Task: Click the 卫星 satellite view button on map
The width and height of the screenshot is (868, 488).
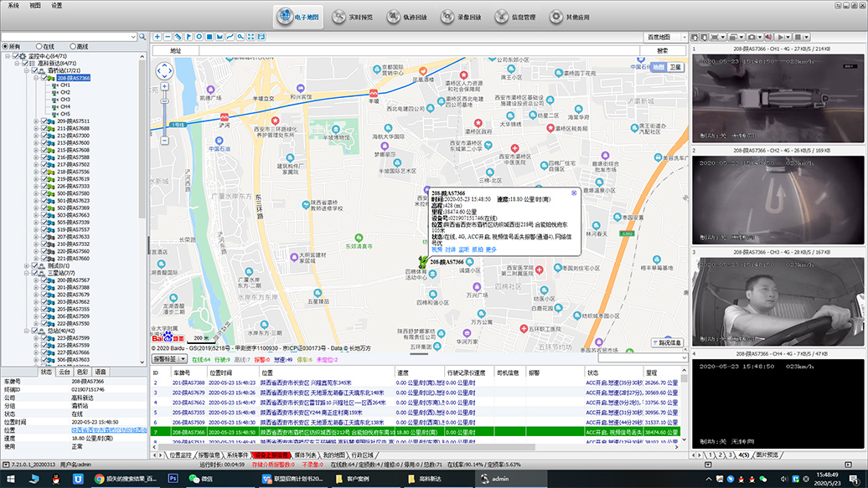Action: [675, 66]
